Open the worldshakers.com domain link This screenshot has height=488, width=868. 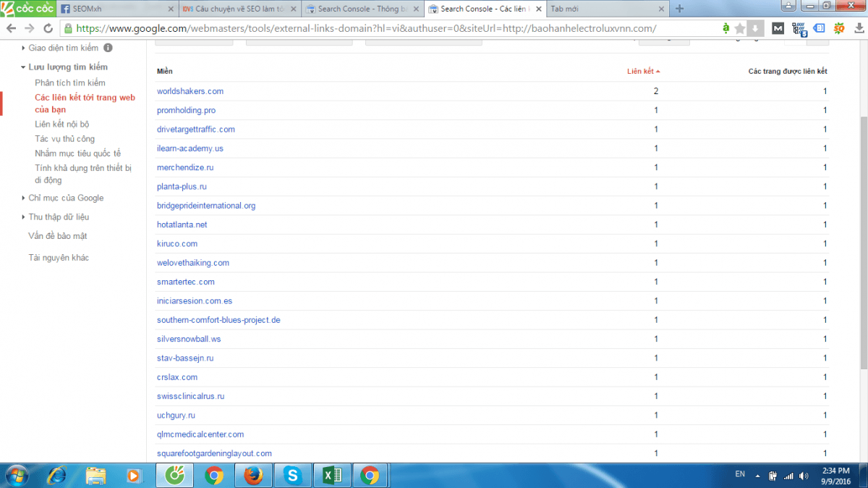pos(190,91)
